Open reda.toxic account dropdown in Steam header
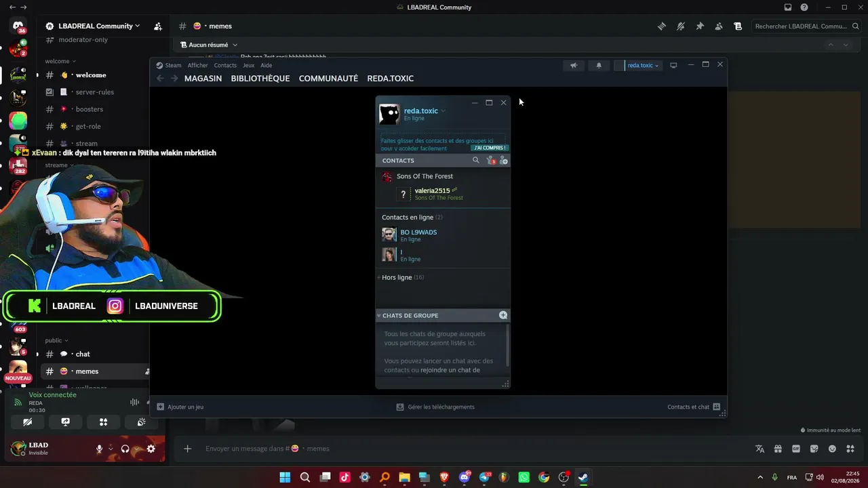The height and width of the screenshot is (488, 868). click(x=642, y=66)
